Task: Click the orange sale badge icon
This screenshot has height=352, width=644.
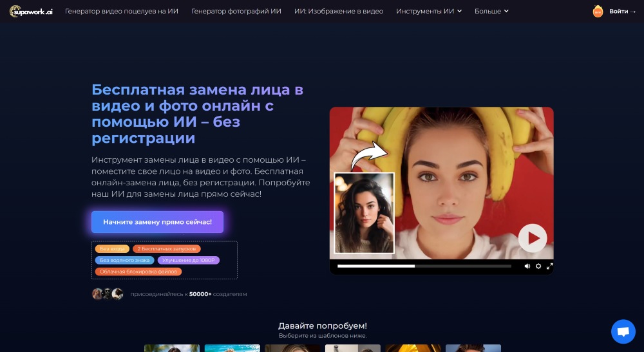Action: [598, 12]
